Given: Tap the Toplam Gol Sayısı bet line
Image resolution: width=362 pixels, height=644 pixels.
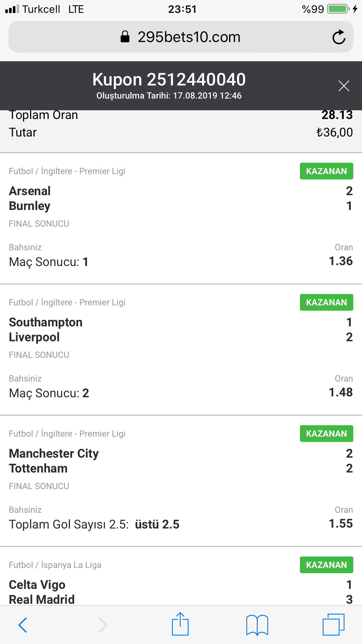Looking at the screenshot, I should click(x=94, y=524).
